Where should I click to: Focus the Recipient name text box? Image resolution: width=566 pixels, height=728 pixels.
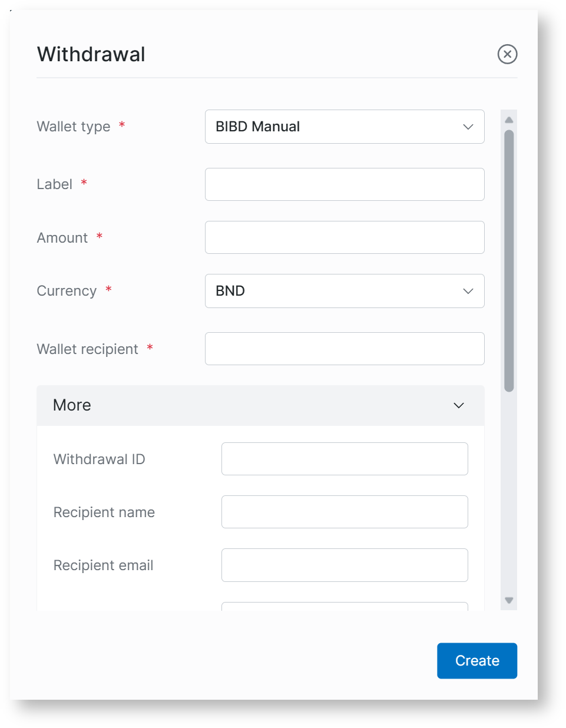click(344, 512)
